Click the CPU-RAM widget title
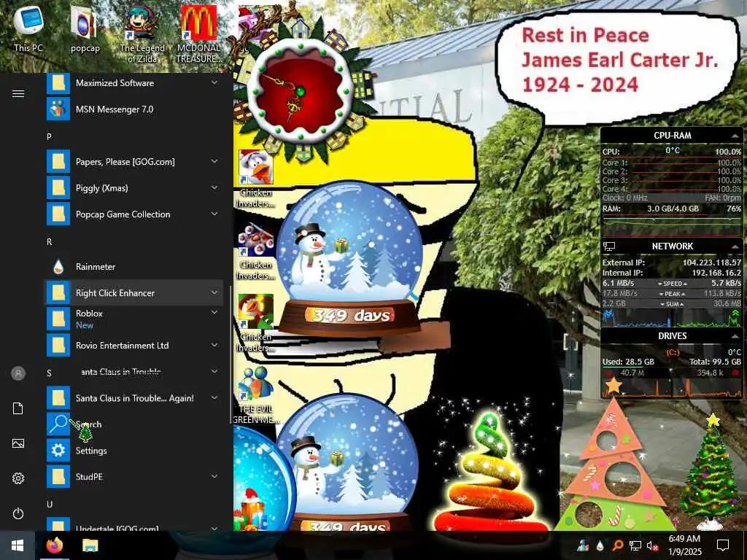The image size is (747, 560). 672,135
